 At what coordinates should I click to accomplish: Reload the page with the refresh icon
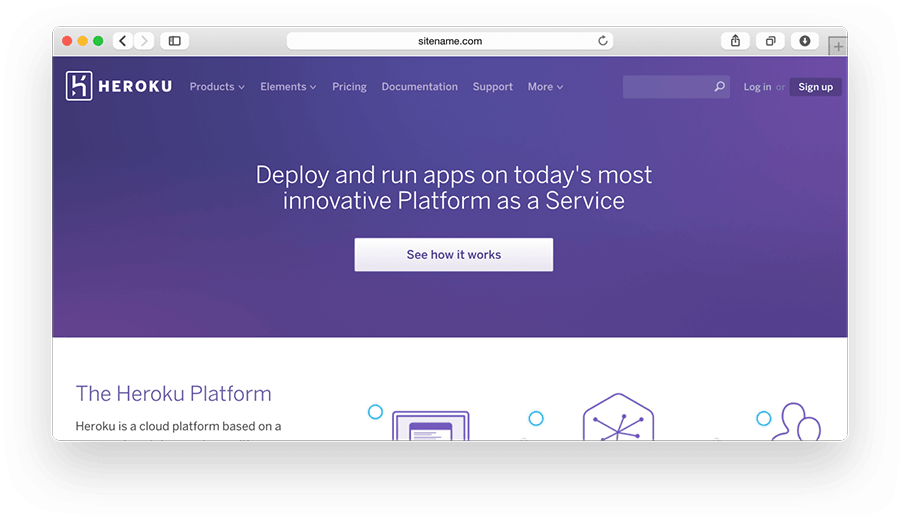[x=603, y=41]
